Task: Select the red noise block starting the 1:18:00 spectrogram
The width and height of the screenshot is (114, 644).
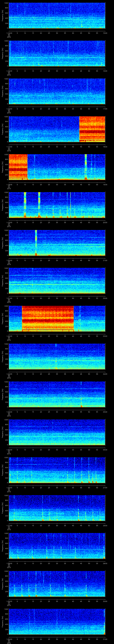Action: point(18,167)
